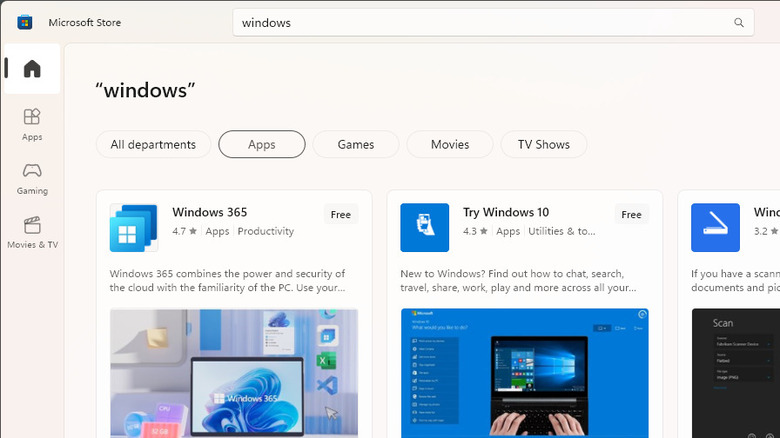Click the 4.7 star rating on Windows 365
The height and width of the screenshot is (438, 780).
click(185, 231)
